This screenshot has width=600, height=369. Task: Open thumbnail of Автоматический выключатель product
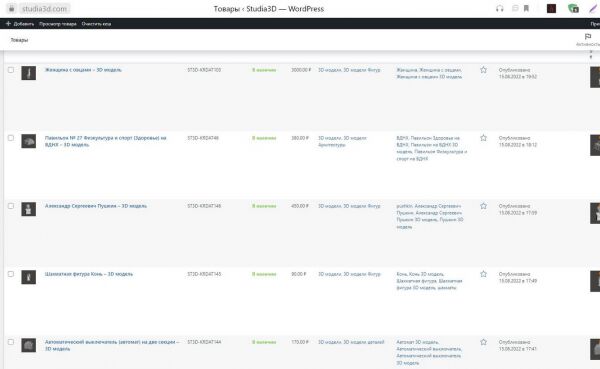tap(29, 345)
